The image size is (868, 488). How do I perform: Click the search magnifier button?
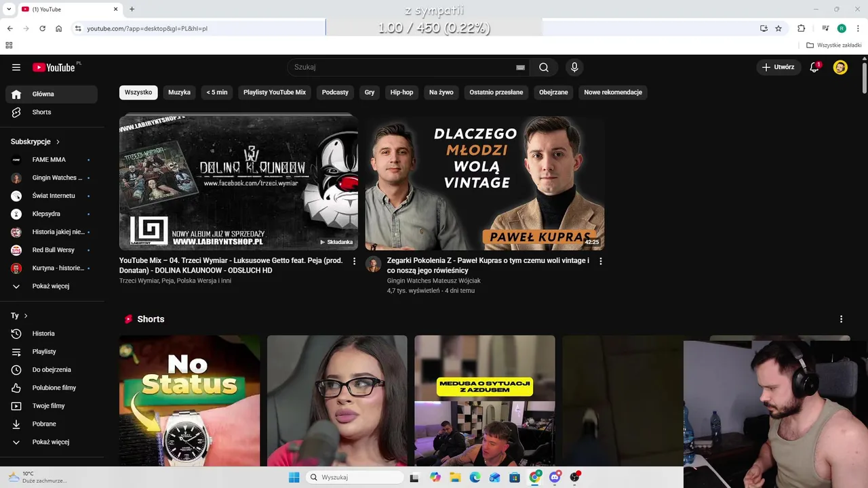(544, 67)
